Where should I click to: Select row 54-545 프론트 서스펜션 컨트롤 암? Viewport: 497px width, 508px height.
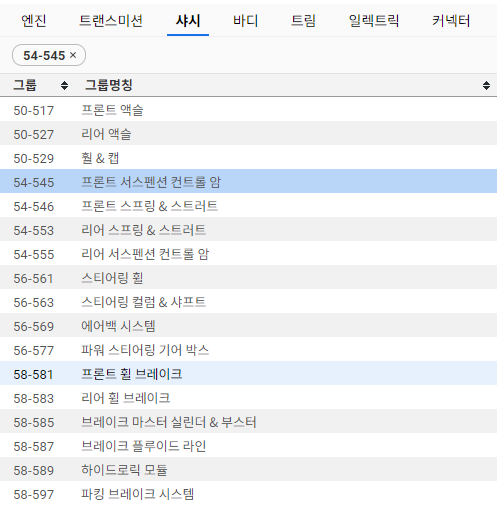point(248,181)
